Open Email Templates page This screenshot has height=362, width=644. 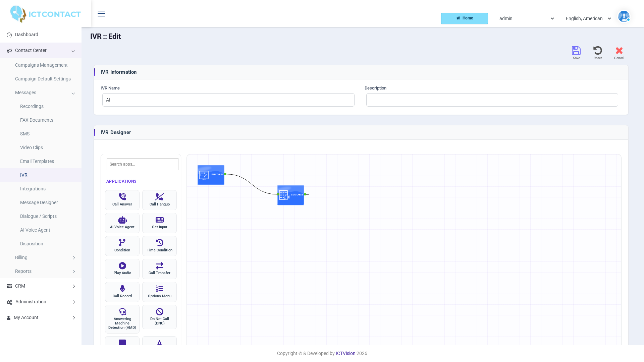(x=41, y=162)
